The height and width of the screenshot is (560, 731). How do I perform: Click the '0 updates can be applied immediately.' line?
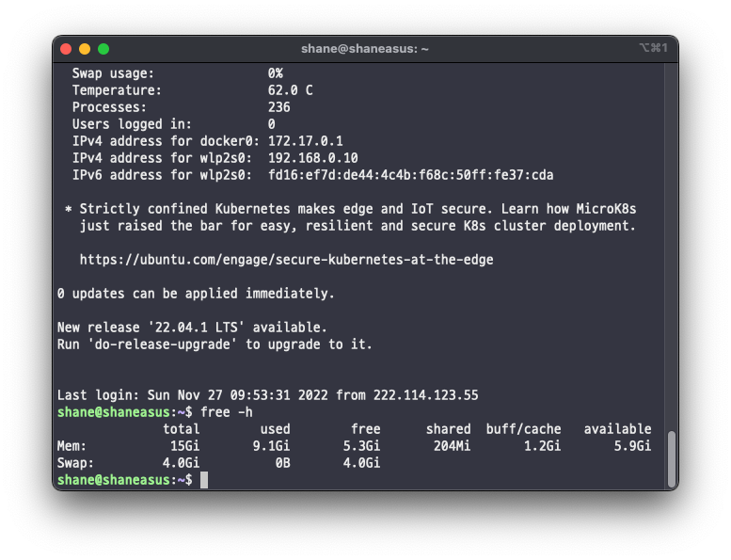pyautogui.click(x=196, y=294)
